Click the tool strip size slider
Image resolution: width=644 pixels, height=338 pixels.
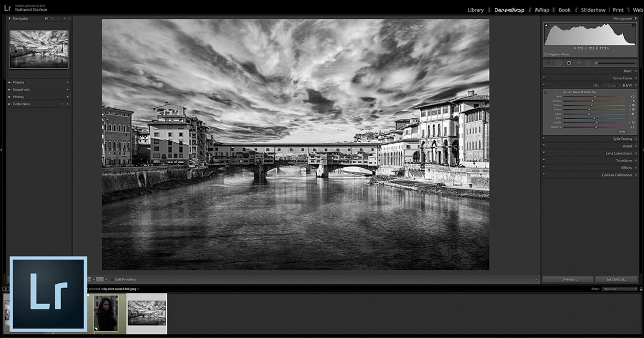(x=616, y=63)
